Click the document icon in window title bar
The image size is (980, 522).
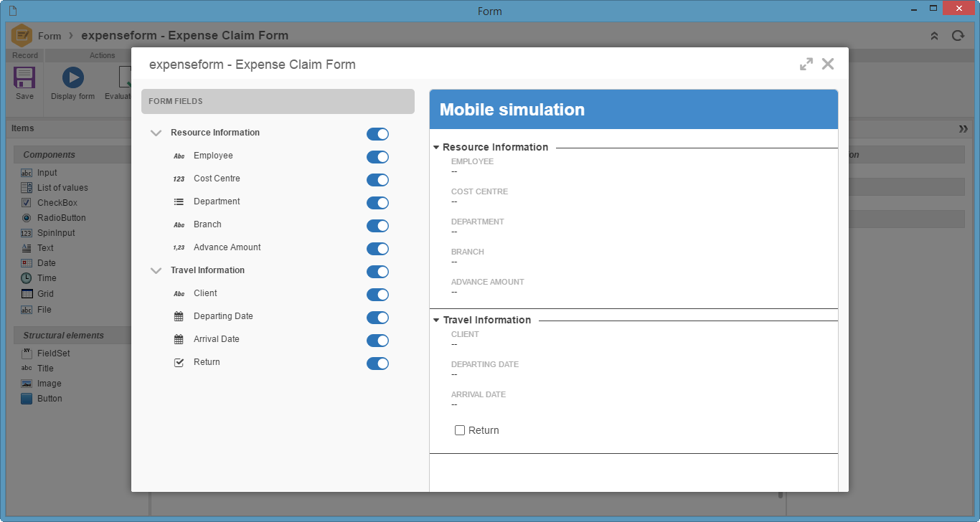click(x=13, y=11)
